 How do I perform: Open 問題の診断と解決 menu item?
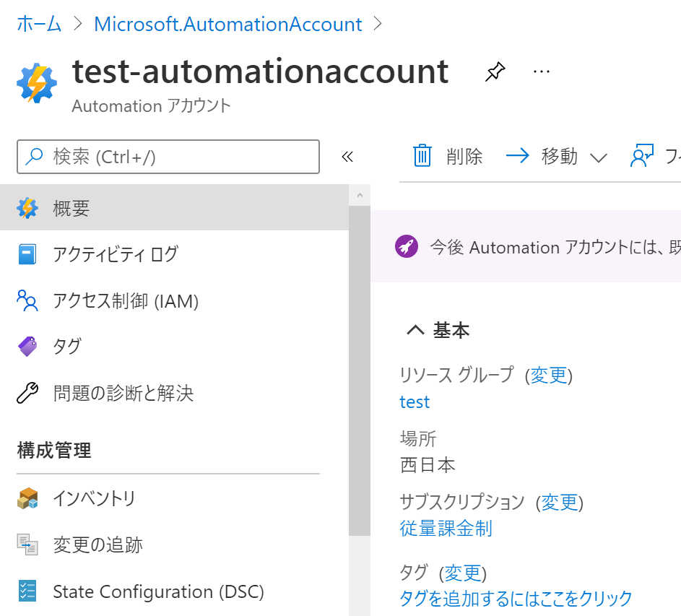click(x=174, y=393)
